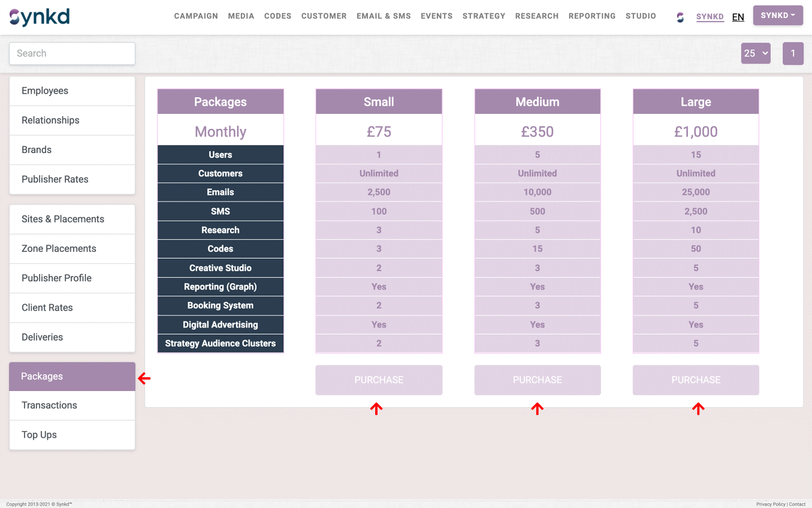
Task: Purchase the Medium package
Action: (537, 380)
